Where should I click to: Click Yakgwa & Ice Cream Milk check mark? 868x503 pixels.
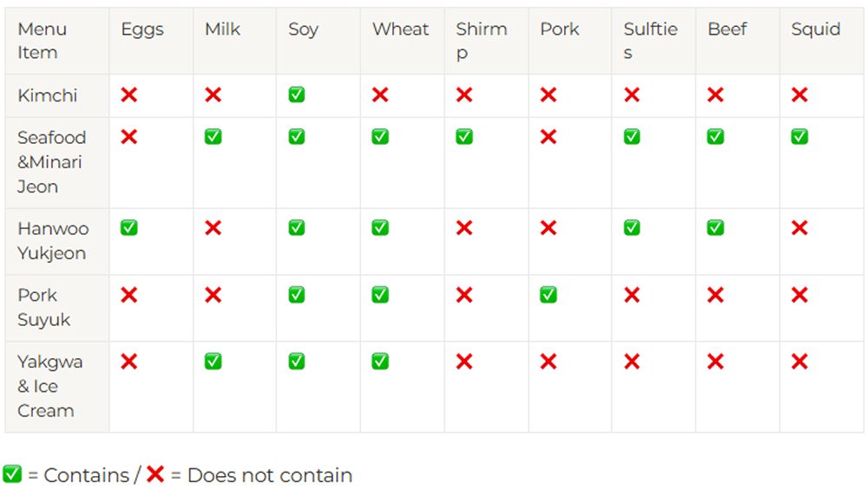pyautogui.click(x=213, y=361)
